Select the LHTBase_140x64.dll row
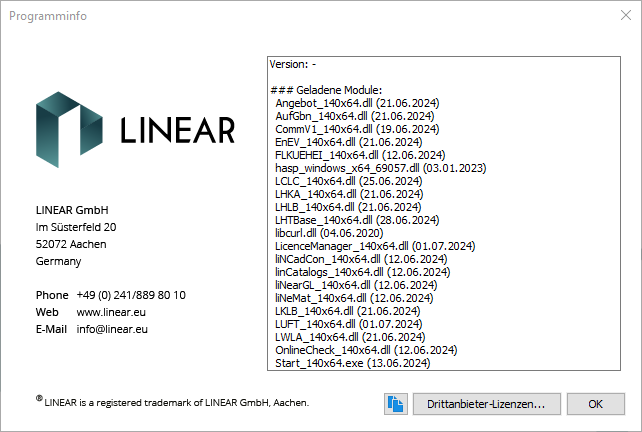 [357, 220]
